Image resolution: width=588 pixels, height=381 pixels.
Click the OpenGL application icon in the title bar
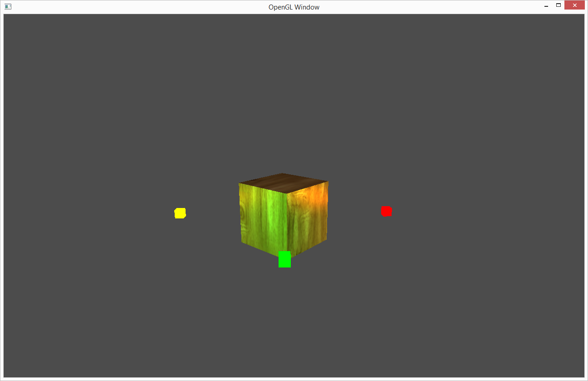click(x=7, y=7)
